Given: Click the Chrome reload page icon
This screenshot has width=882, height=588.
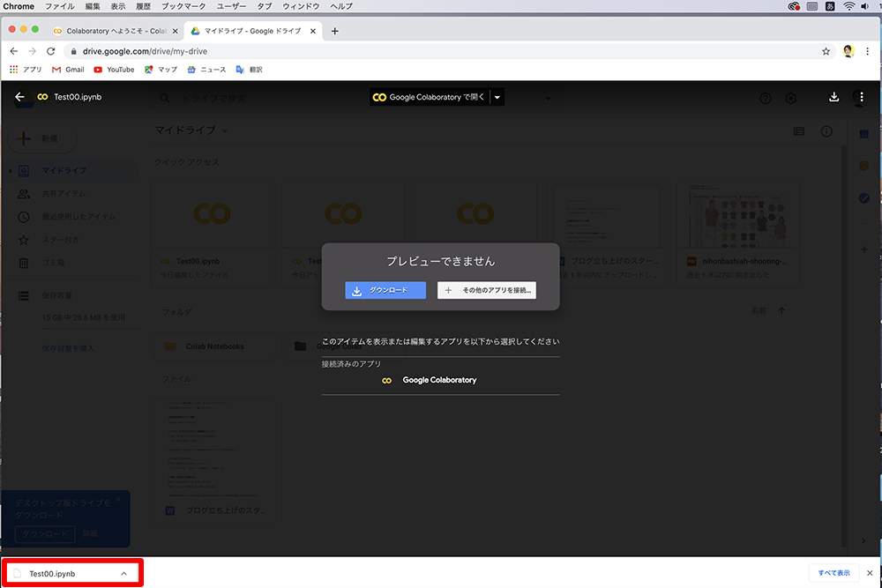Looking at the screenshot, I should 51,51.
